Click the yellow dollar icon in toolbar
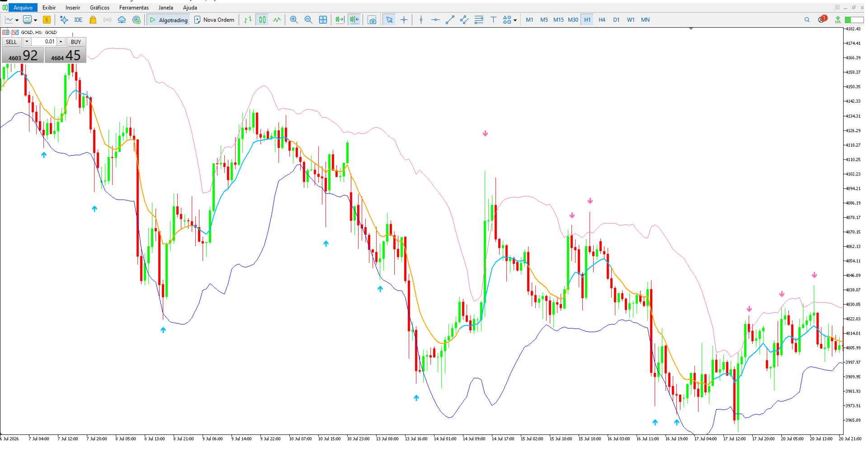The image size is (868, 467). click(x=47, y=20)
